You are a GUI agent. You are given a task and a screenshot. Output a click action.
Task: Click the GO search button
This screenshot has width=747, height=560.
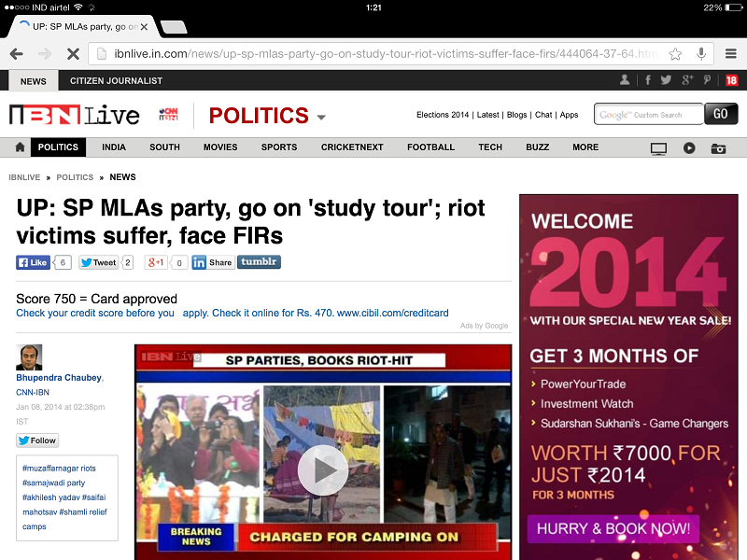coord(721,114)
